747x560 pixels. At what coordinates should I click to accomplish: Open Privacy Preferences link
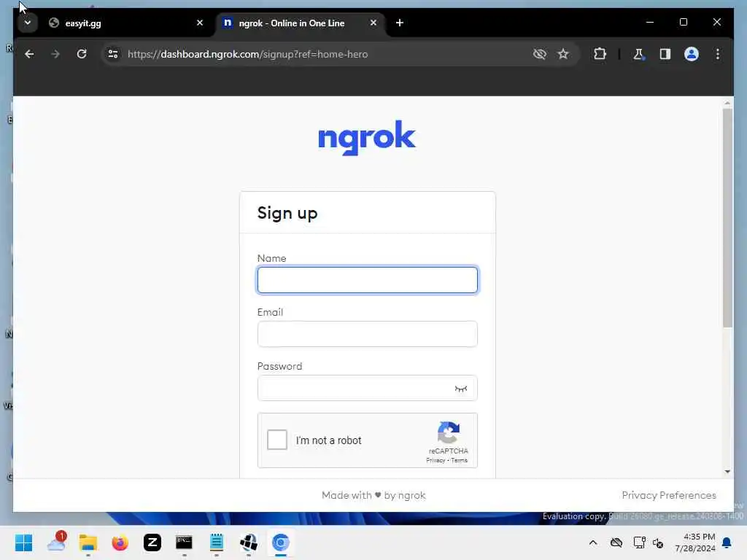pos(669,495)
